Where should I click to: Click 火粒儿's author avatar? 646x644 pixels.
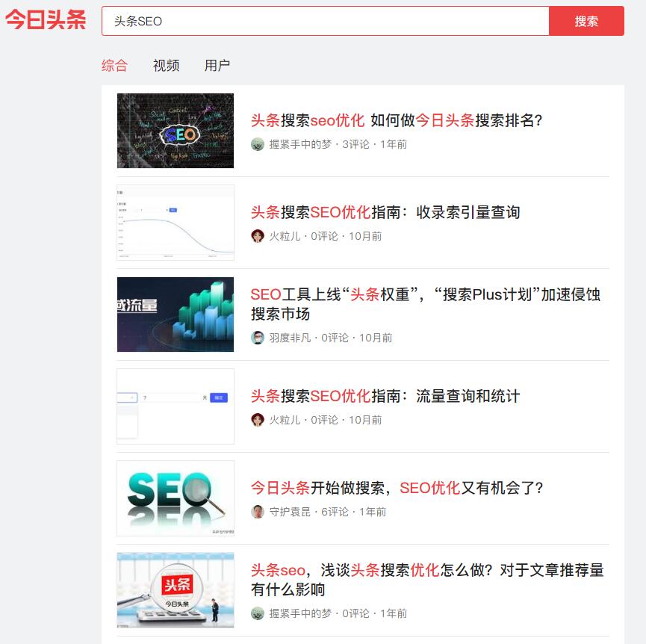[x=257, y=235]
